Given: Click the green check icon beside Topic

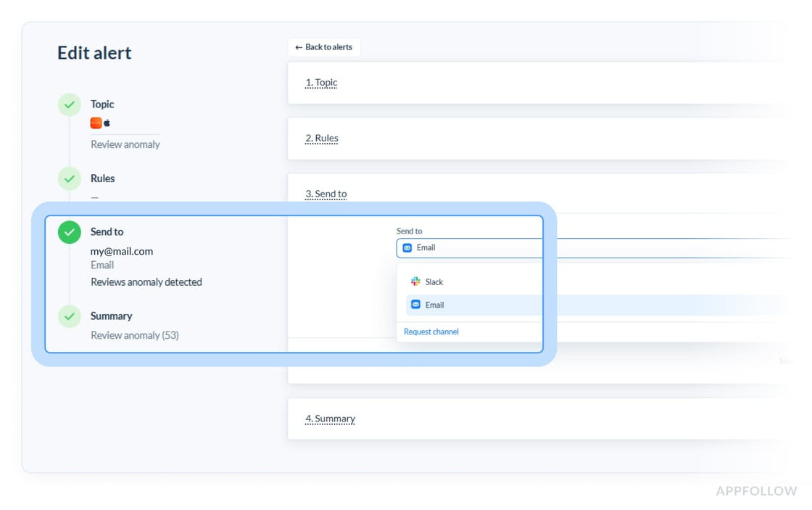Looking at the screenshot, I should [70, 104].
